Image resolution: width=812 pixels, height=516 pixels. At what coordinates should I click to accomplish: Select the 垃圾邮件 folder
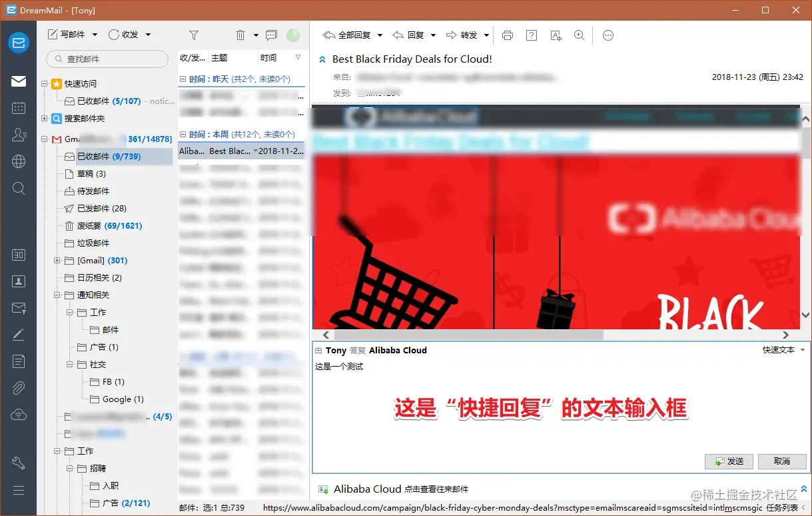(x=93, y=243)
